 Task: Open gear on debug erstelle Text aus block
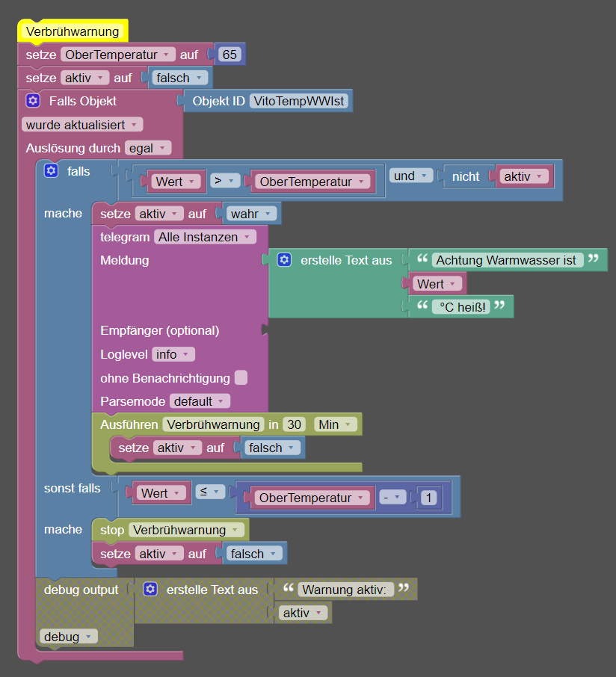click(150, 589)
